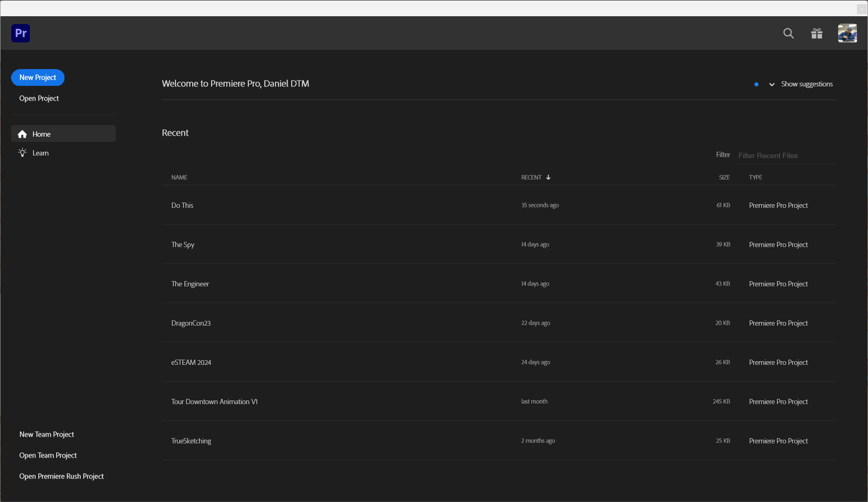Viewport: 868px width, 502px height.
Task: Click the Home house icon
Action: tap(22, 134)
